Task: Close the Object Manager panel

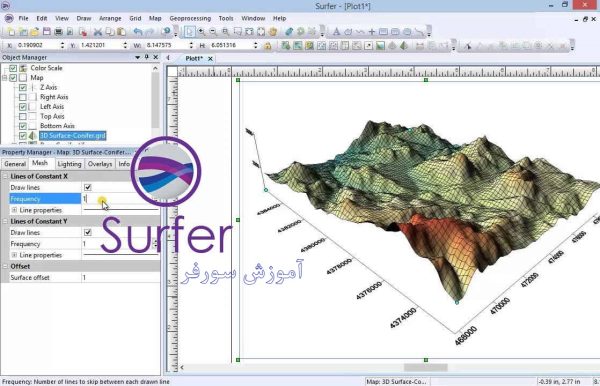Action: point(155,57)
